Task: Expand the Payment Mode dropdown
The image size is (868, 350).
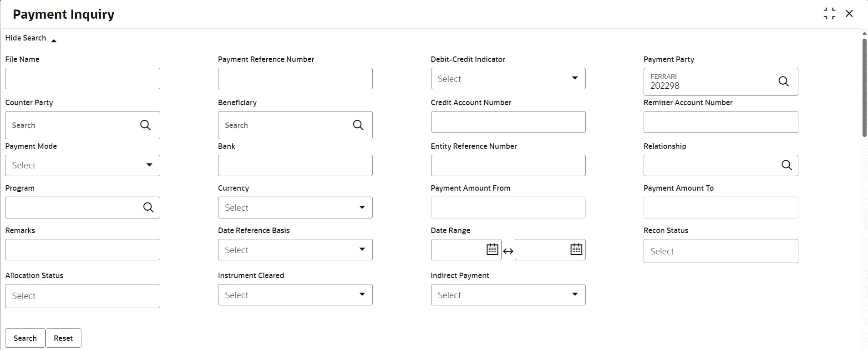Action: click(82, 165)
